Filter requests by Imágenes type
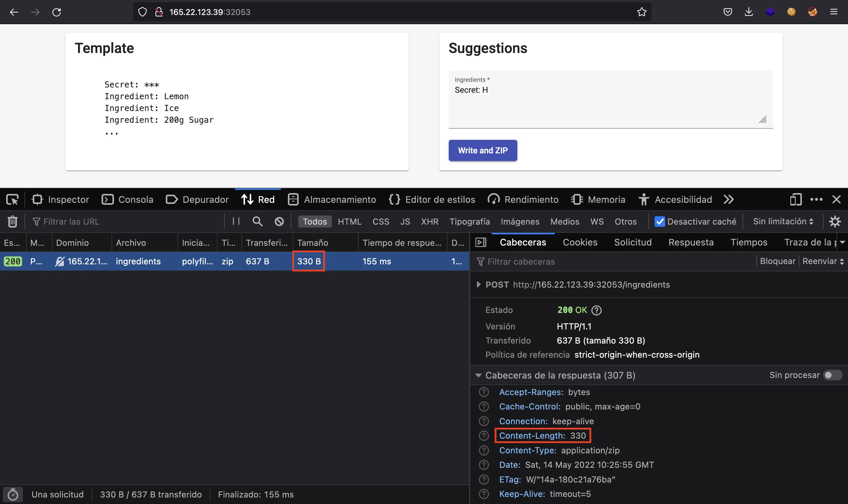The width and height of the screenshot is (848, 504). click(520, 221)
